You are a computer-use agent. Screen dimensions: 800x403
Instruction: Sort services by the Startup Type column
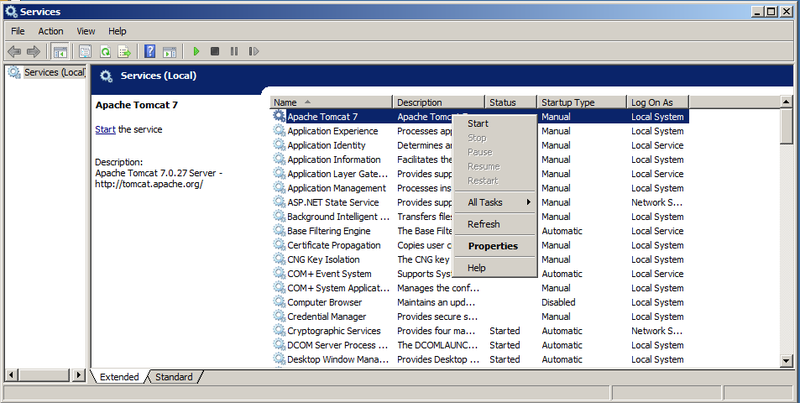581,102
